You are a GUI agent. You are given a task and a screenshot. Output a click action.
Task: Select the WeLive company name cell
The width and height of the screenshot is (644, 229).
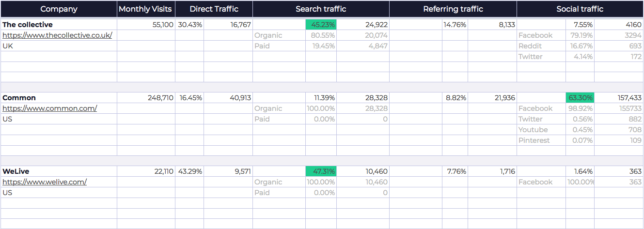tap(59, 171)
